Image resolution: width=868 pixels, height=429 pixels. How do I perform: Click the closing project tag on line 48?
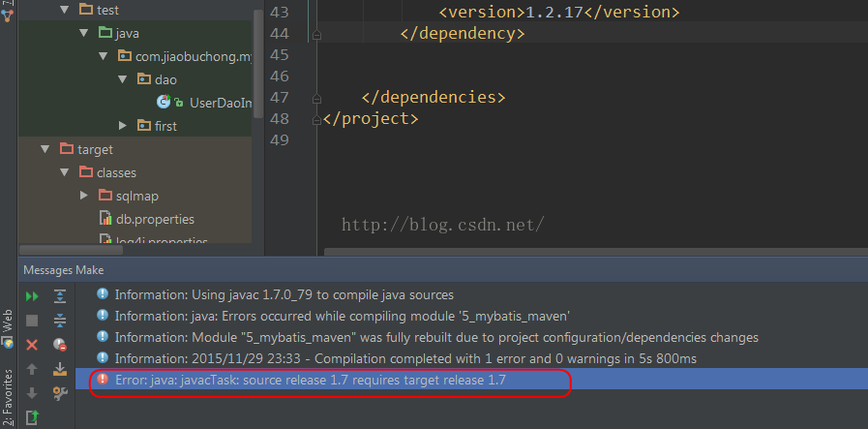[371, 119]
